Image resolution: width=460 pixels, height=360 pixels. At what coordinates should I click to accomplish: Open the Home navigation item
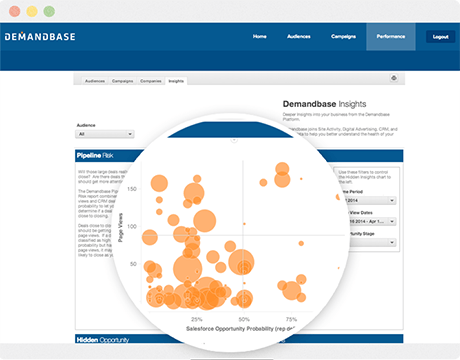(x=260, y=37)
